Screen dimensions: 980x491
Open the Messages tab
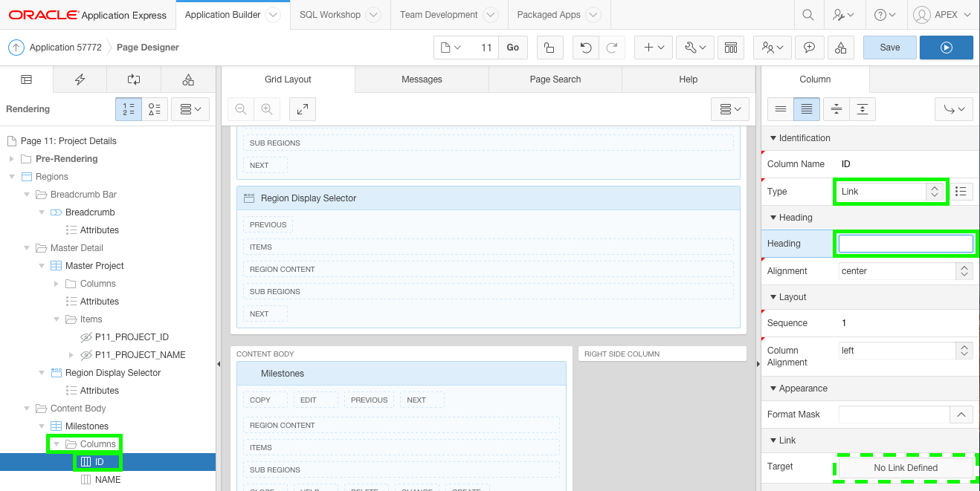422,79
